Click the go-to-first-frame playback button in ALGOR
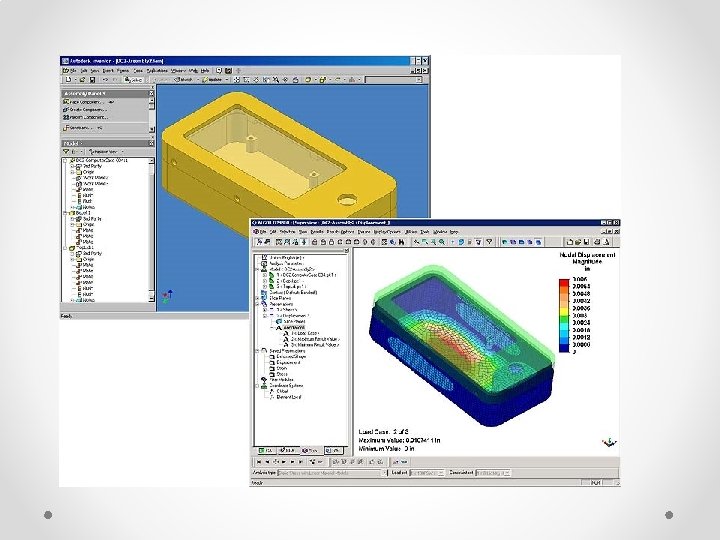The image size is (720, 540). [x=259, y=462]
